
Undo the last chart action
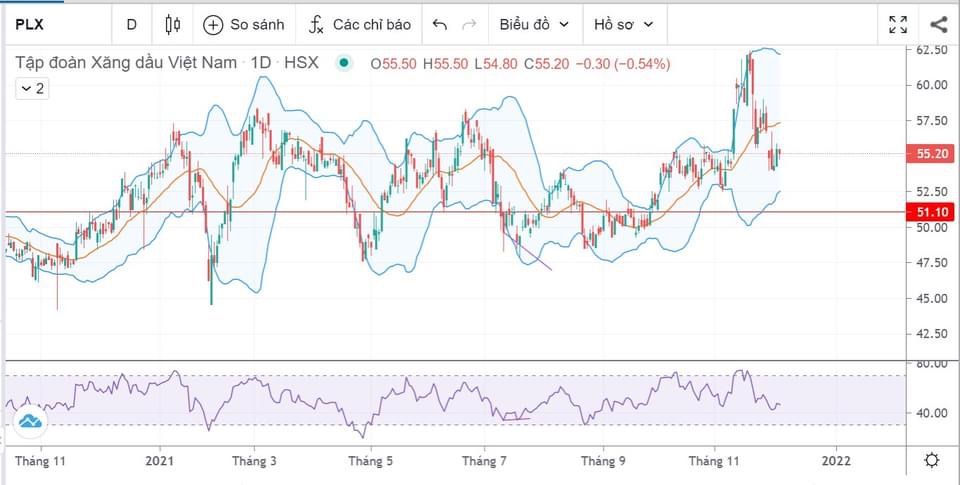[x=440, y=24]
